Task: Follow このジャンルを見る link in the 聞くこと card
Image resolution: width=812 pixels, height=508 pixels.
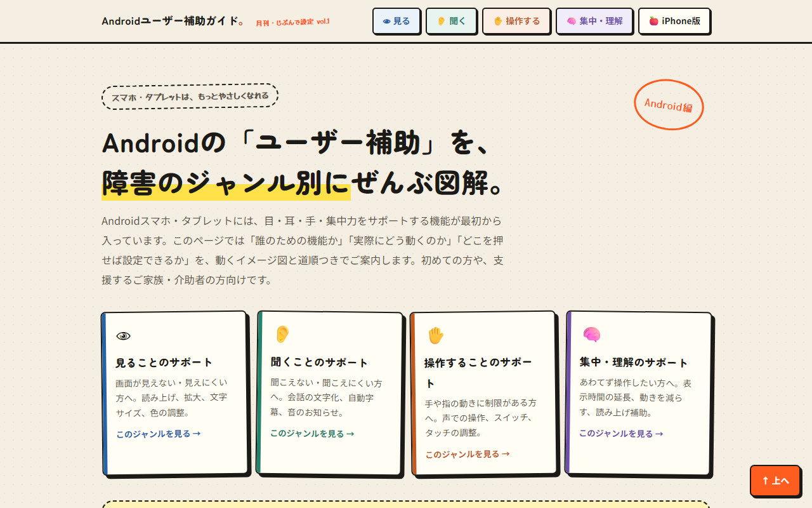Action: 312,433
